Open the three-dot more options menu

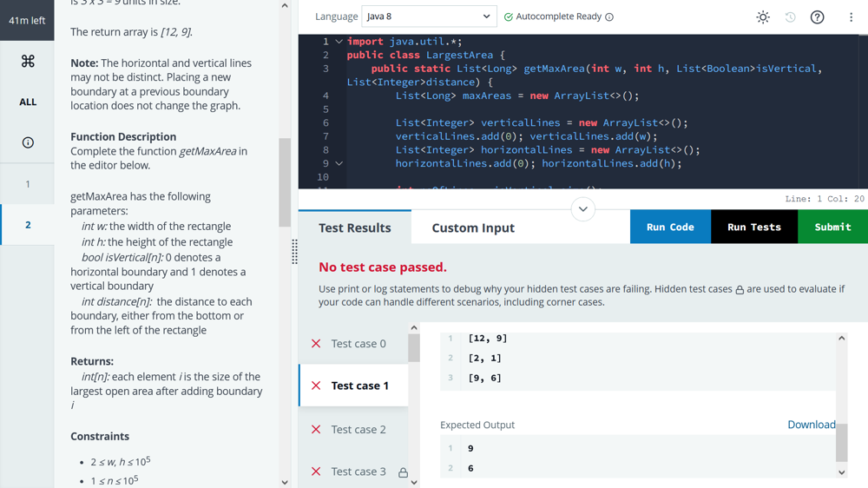[x=851, y=17]
